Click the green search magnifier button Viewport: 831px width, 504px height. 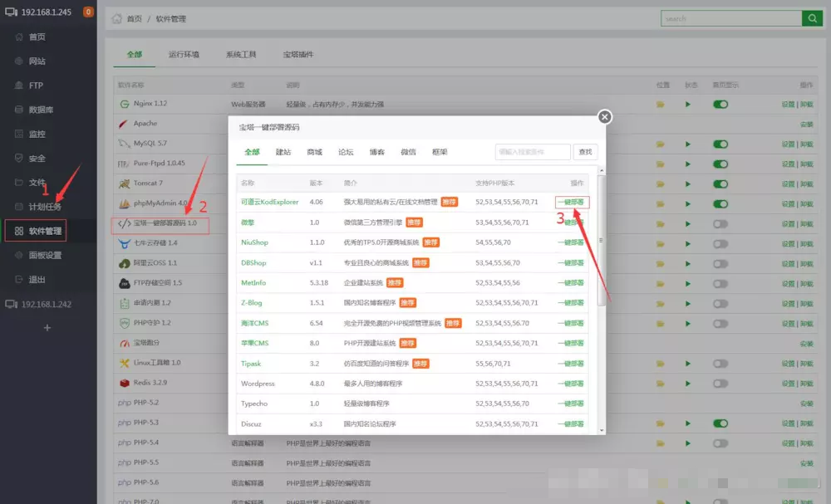click(x=812, y=18)
